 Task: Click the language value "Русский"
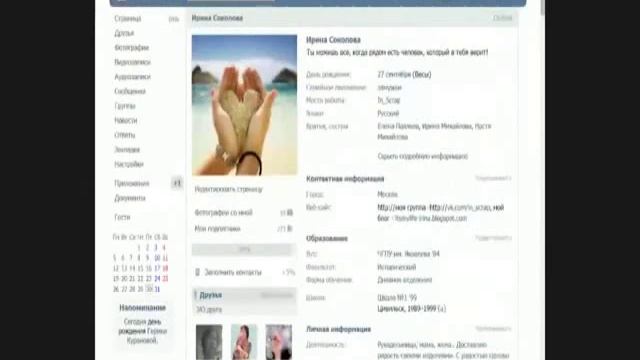click(x=388, y=113)
